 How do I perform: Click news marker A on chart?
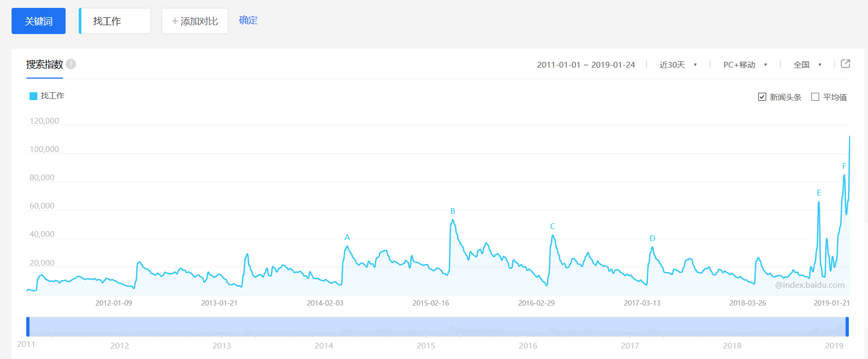point(347,237)
